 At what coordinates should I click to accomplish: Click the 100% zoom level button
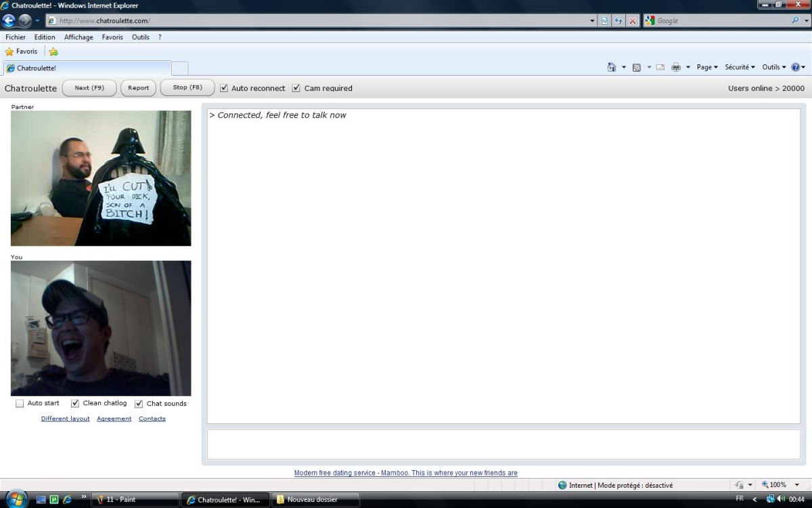[774, 485]
